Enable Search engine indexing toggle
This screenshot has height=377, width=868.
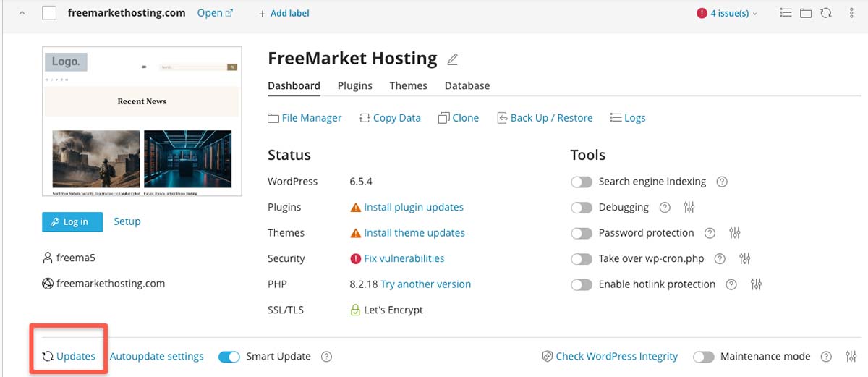582,182
